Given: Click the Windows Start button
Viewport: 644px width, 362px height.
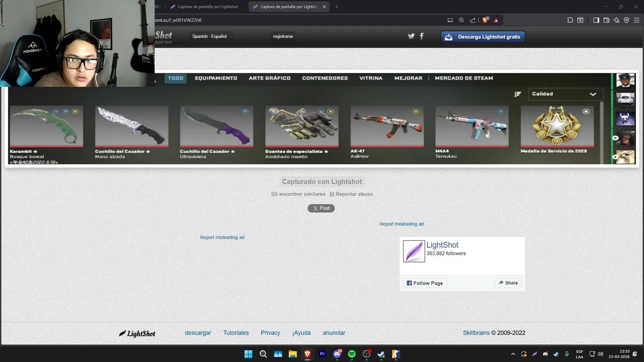Looking at the screenshot, I should [x=249, y=354].
